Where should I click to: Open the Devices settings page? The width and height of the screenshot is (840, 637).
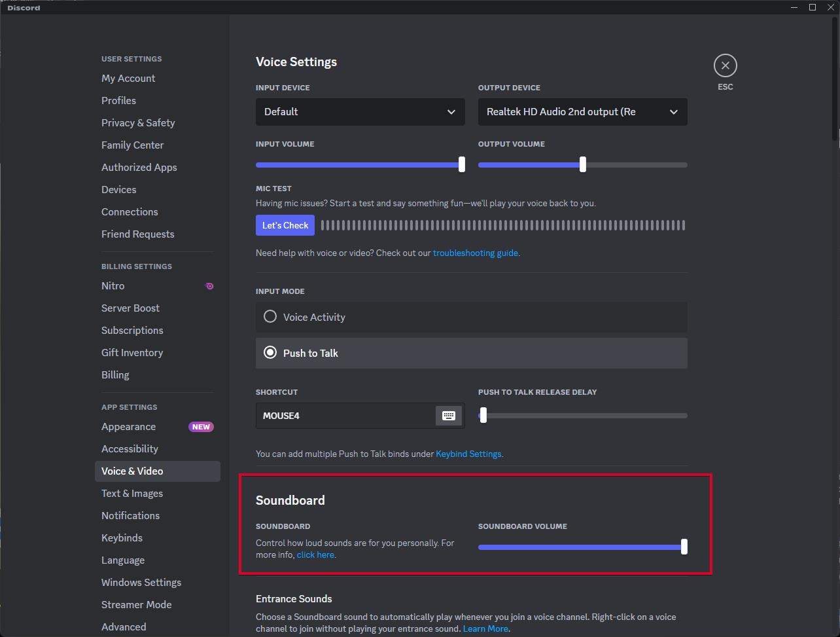pyautogui.click(x=158, y=190)
